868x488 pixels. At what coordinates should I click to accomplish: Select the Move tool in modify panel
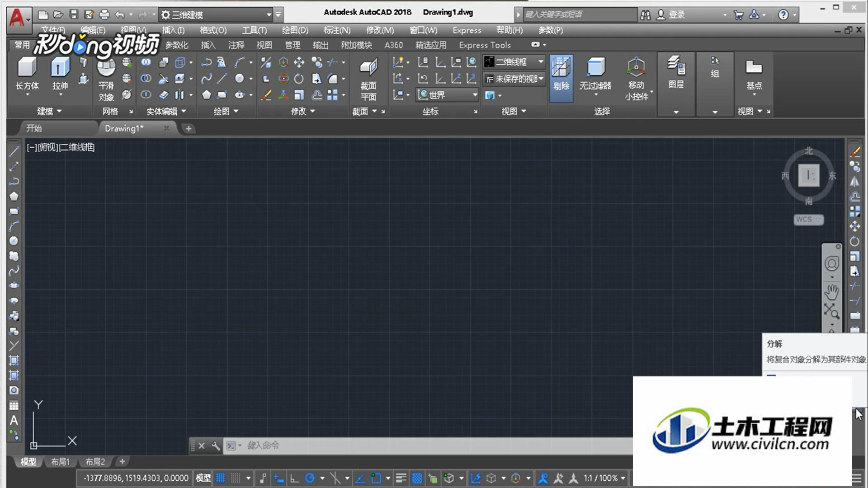click(x=299, y=62)
